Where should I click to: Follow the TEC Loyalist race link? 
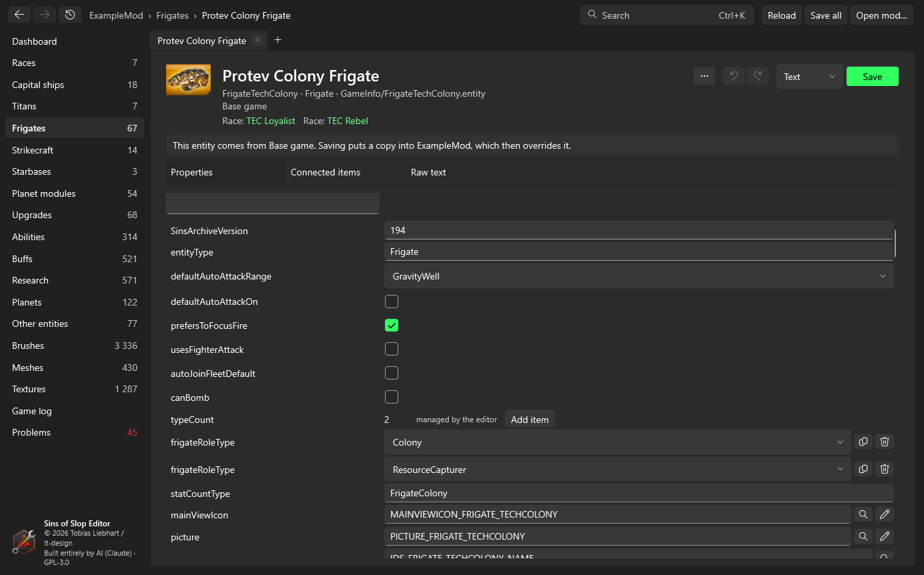coord(271,121)
